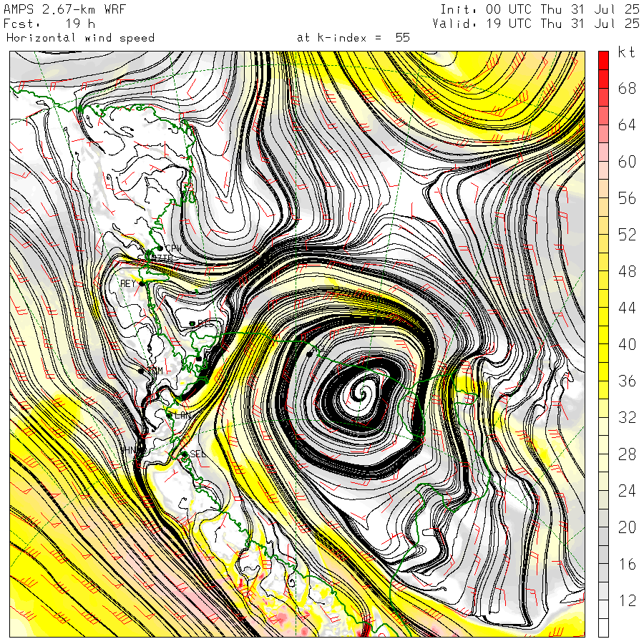Click the center of the spiral vortex streamlines

pyautogui.click(x=363, y=394)
